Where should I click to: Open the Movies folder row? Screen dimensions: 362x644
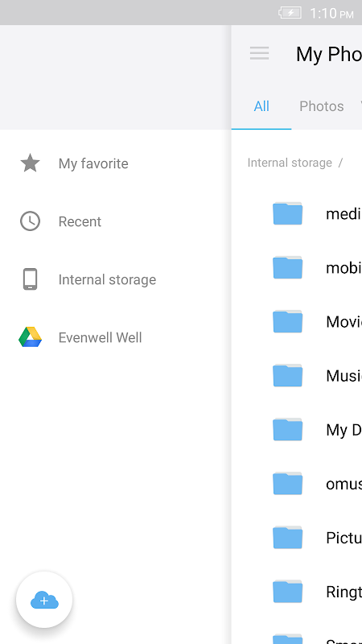(297, 321)
